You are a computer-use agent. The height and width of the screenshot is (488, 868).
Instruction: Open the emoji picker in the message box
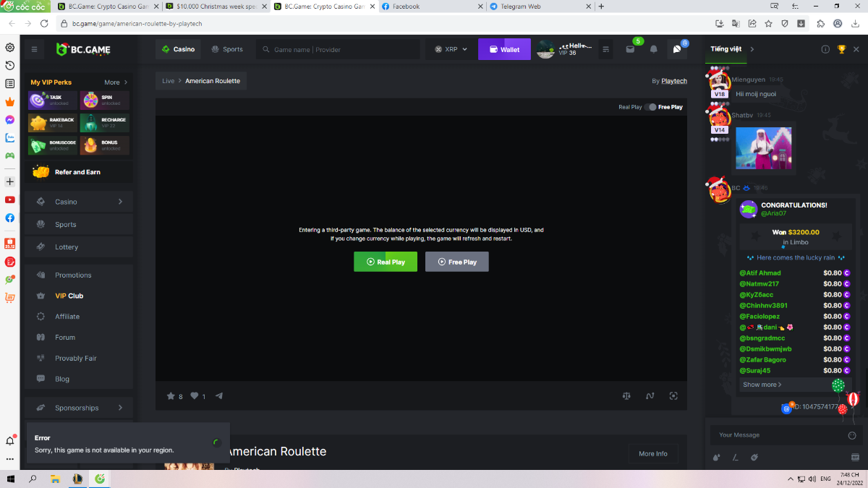click(x=852, y=435)
